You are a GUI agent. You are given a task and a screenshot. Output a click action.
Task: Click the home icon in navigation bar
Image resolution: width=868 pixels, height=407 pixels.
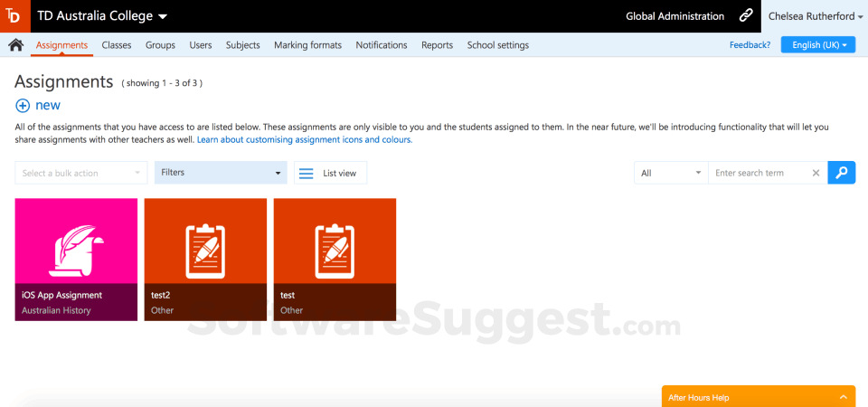[15, 45]
